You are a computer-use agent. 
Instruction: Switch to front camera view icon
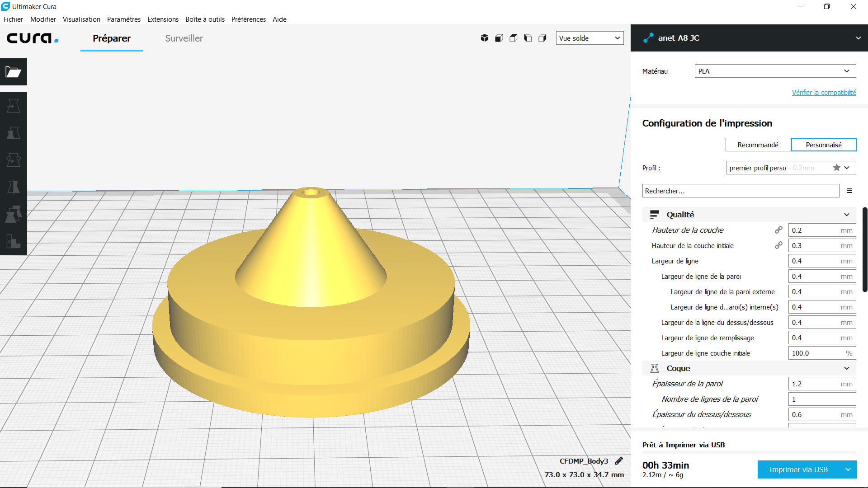tap(499, 38)
